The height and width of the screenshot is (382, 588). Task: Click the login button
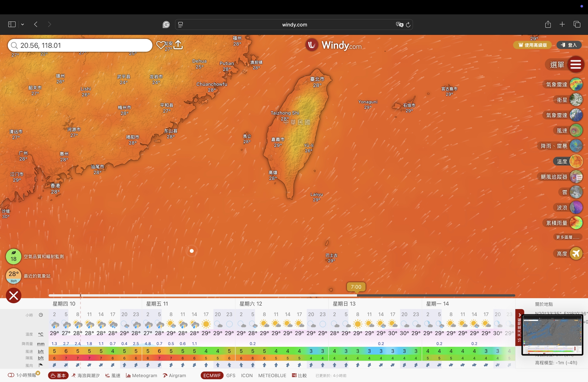click(x=569, y=45)
